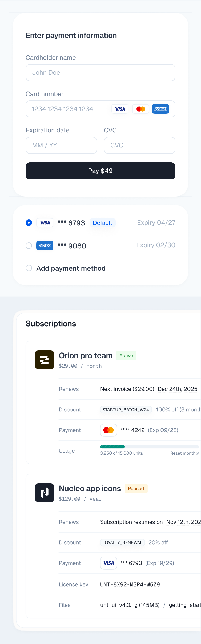Select the Visa card ending 6793 as payment
This screenshot has height=644, width=201.
[29, 222]
